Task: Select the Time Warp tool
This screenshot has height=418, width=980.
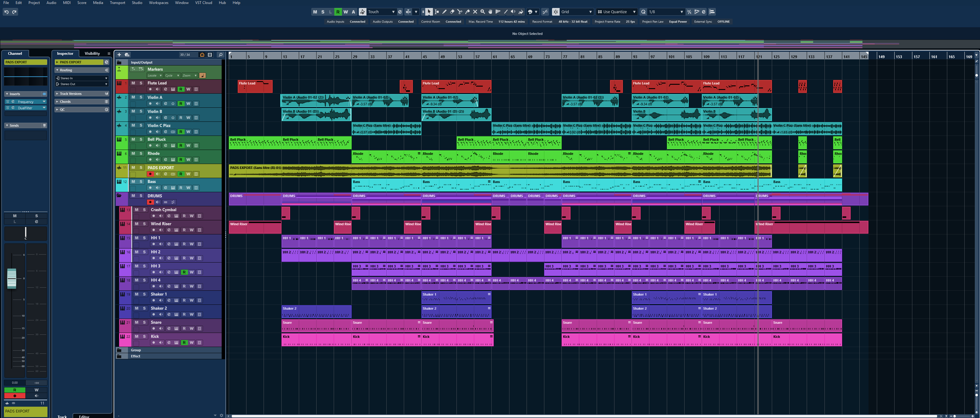Action: [x=498, y=12]
